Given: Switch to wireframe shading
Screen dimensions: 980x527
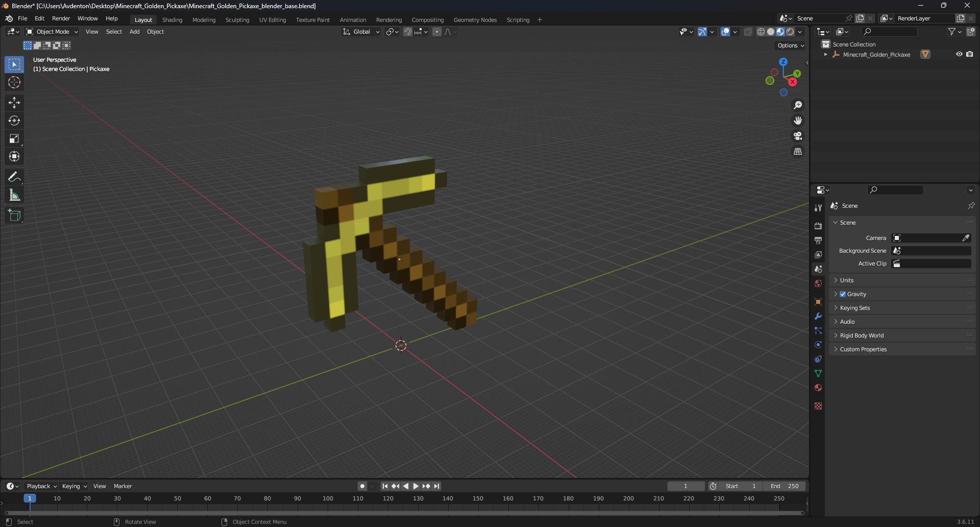Looking at the screenshot, I should (x=761, y=32).
